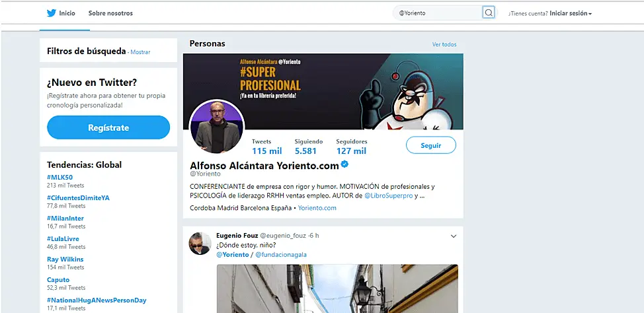Follow Alfonso Alcántara with Seguir button

(x=430, y=145)
